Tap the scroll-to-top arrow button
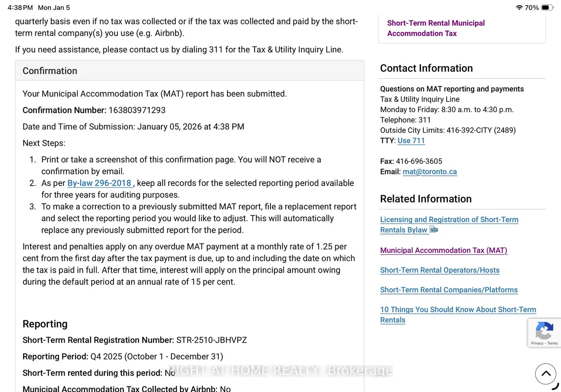 click(x=545, y=374)
